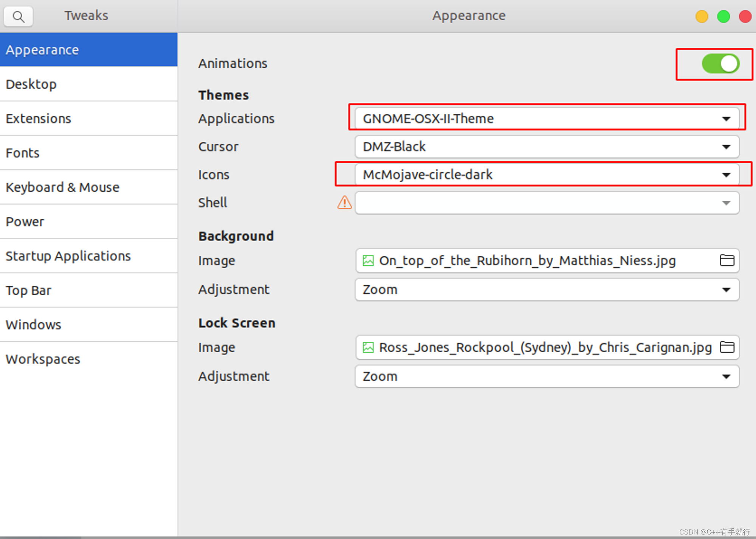Click the search magnifier icon
The image size is (756, 539).
(x=18, y=17)
